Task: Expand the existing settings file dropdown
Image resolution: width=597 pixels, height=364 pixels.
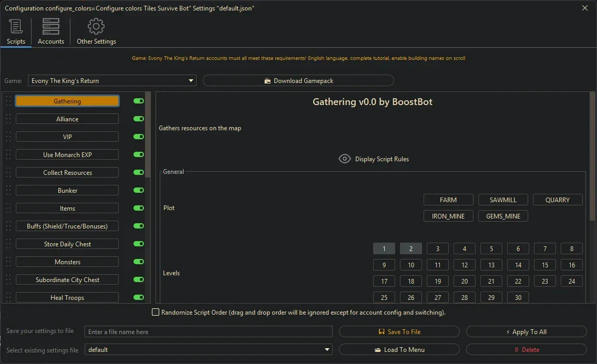Action: 327,349
